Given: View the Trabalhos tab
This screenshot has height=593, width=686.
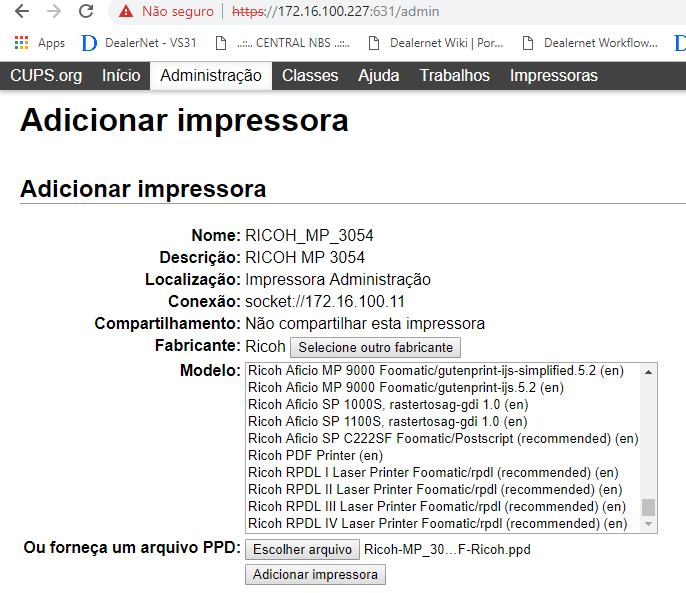Looking at the screenshot, I should (x=455, y=76).
